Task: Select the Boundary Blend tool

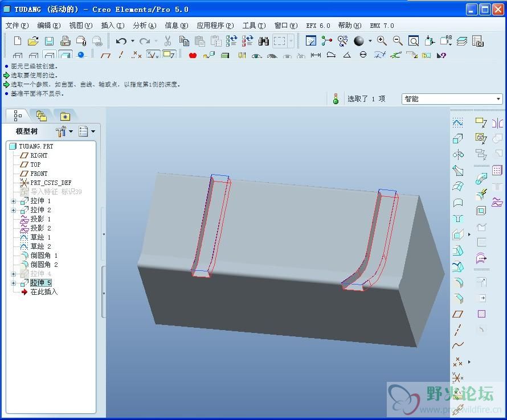Action: point(457,187)
